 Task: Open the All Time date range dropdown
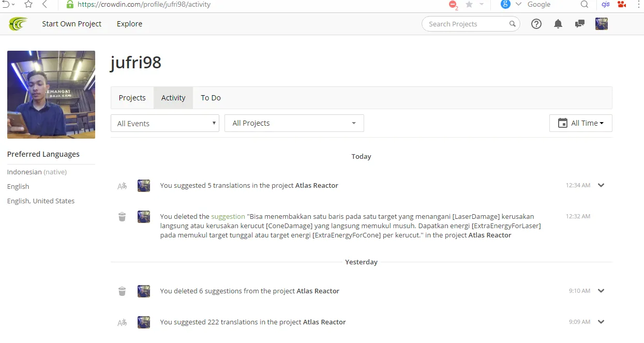pos(581,123)
